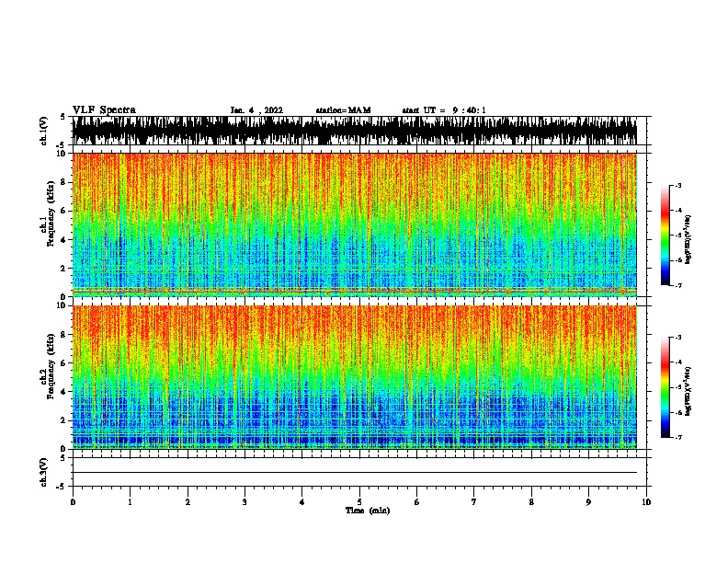Click the time axis tick label '10'
This screenshot has width=728, height=563.
646,502
